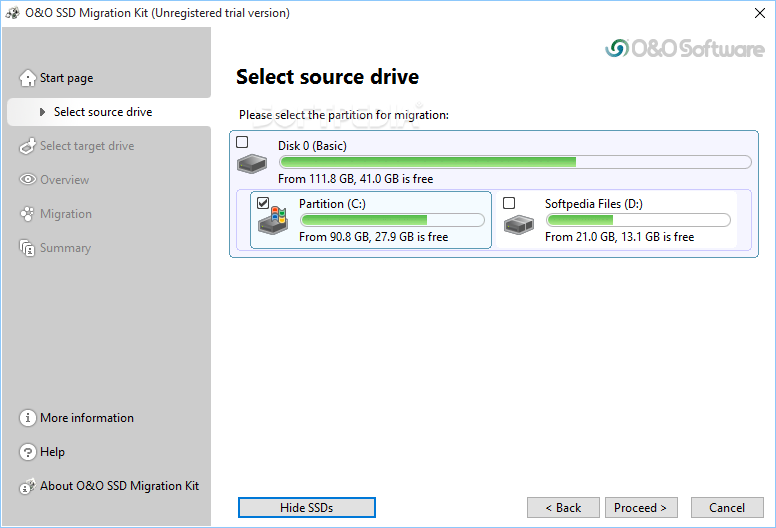Click the Disk 0 (Basic) label

[312, 145]
